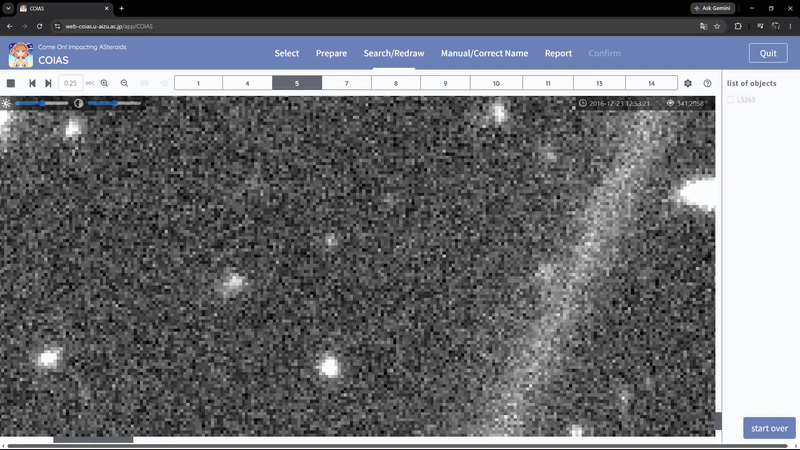Viewport: 800px width, 450px height.
Task: Open the browser extensions icon
Action: pyautogui.click(x=738, y=26)
